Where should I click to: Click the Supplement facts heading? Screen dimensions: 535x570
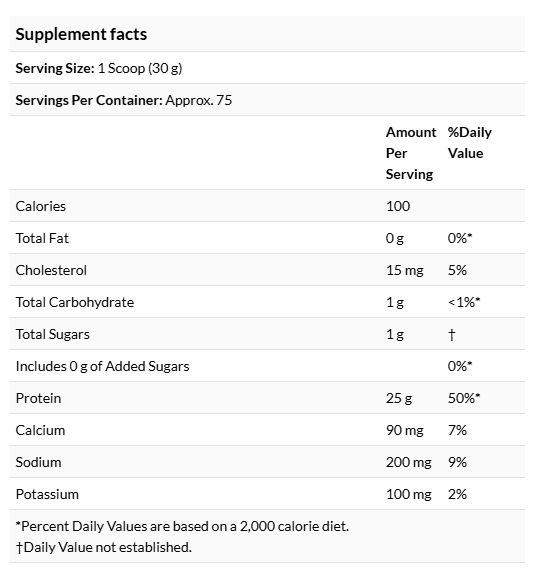click(x=81, y=34)
